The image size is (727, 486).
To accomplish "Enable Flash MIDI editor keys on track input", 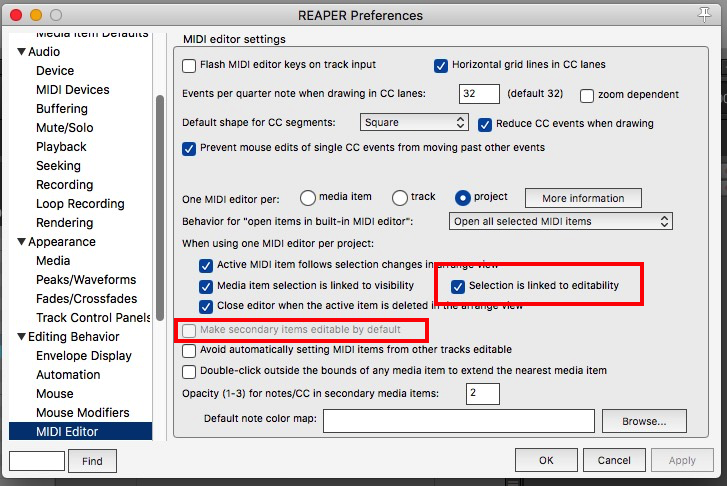I will click(x=189, y=65).
